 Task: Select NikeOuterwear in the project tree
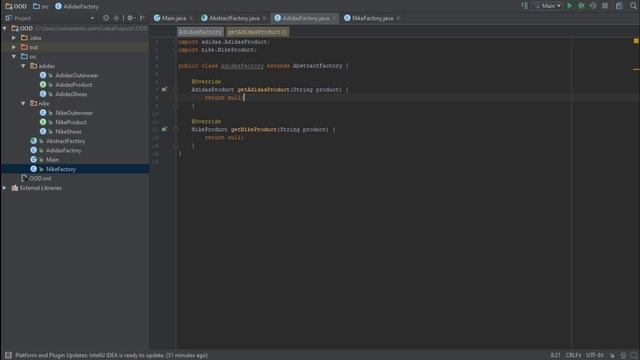tap(74, 113)
